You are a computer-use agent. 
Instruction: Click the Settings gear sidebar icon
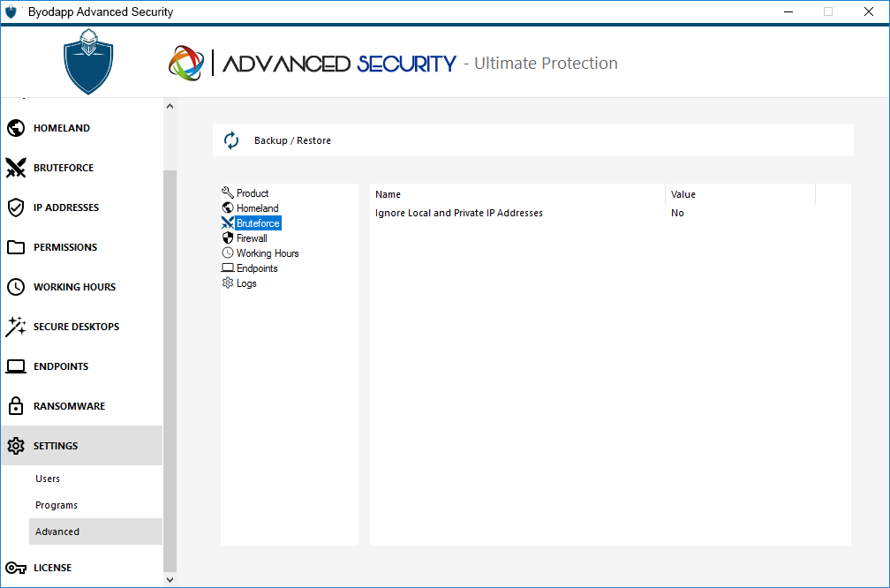click(x=16, y=446)
